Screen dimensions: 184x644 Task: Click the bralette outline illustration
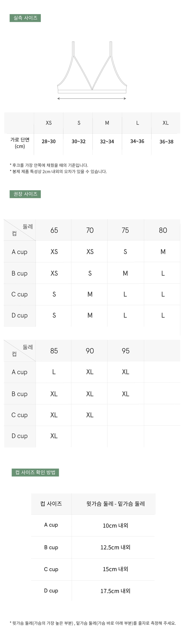(92, 67)
